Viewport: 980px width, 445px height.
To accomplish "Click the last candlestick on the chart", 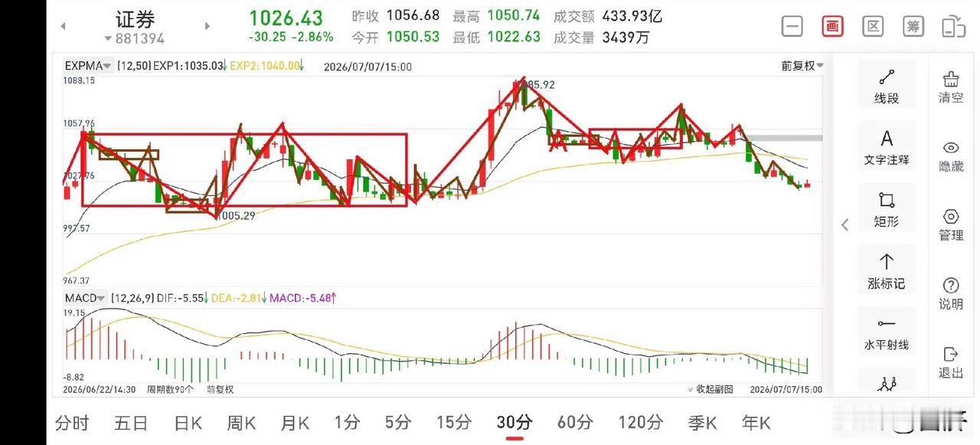I will point(807,183).
